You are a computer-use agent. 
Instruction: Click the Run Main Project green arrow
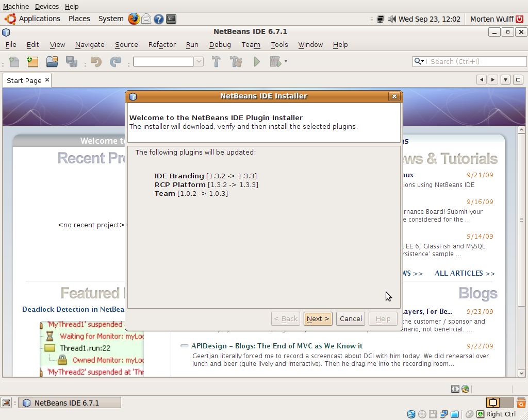pos(257,62)
